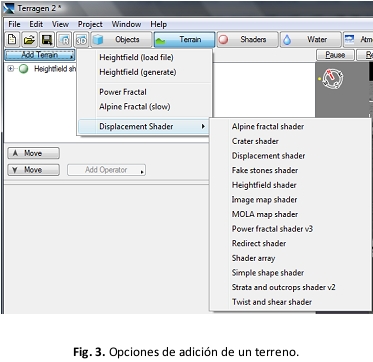The image size is (373, 362).
Task: Open the Window menu
Action: (x=126, y=24)
